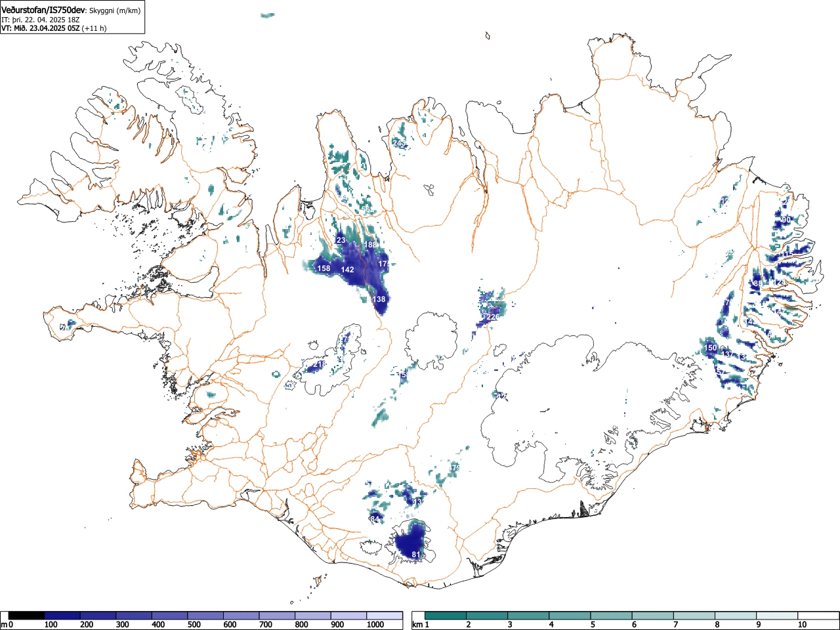
Task: Click the '8' tick on kilometer scale
Action: [x=717, y=625]
